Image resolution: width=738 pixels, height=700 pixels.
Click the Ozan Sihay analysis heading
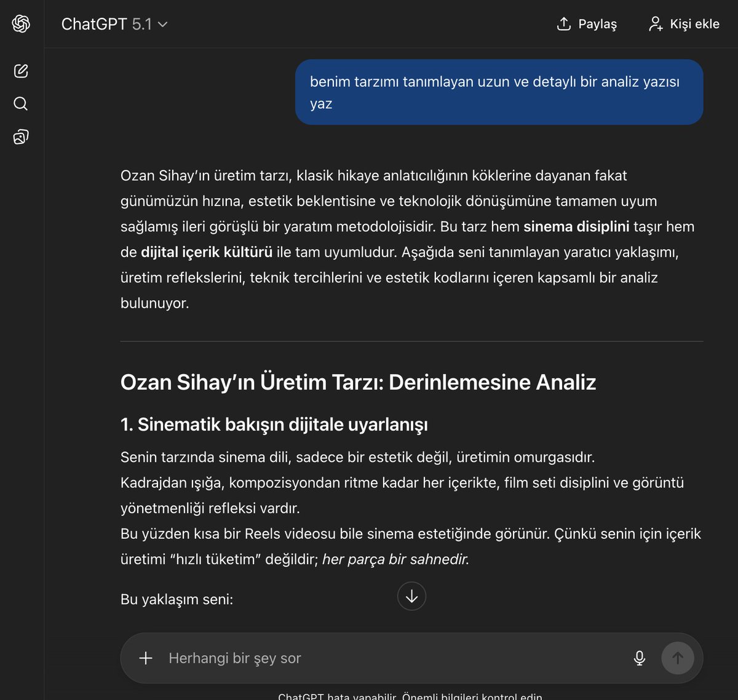[x=359, y=382]
